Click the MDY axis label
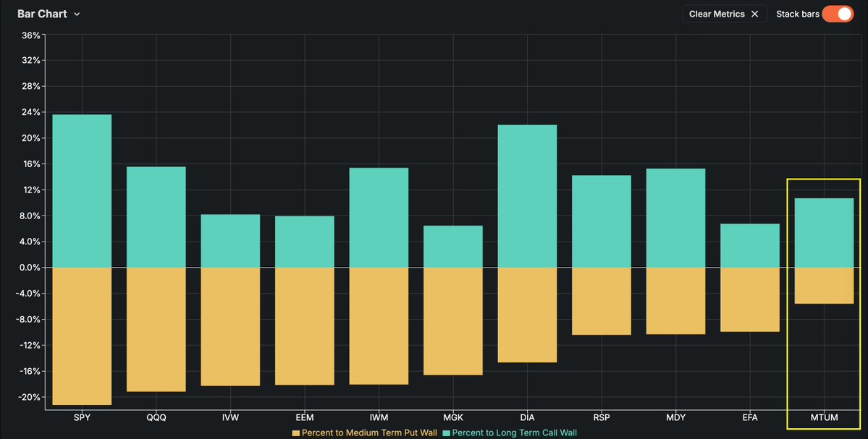 click(x=675, y=418)
